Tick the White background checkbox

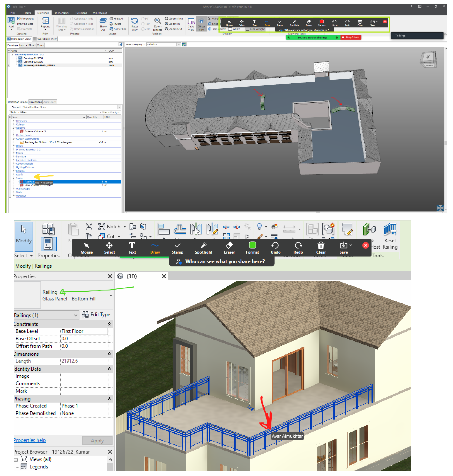230,29
